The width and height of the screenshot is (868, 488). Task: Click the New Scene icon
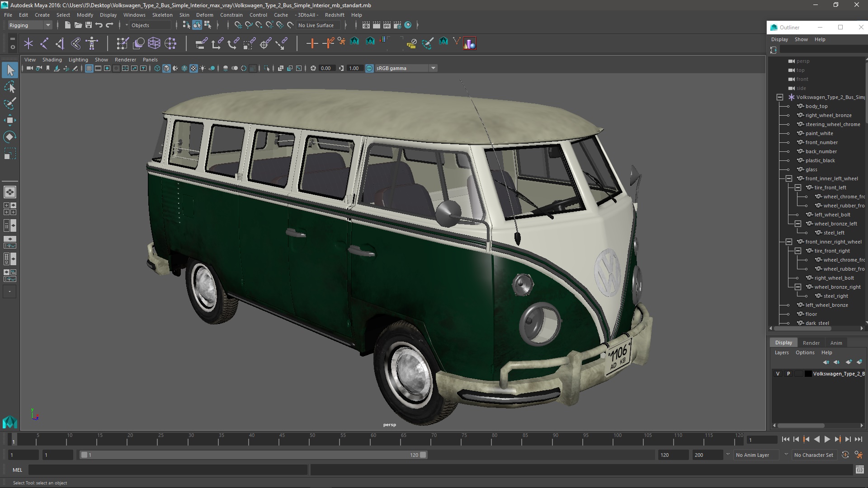pyautogui.click(x=68, y=25)
